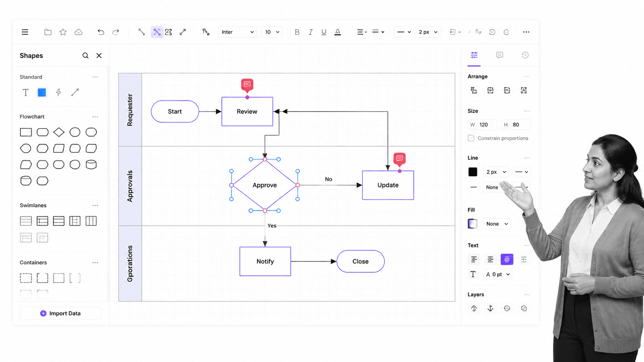Toggle underline formatting
This screenshot has height=362, width=644.
coord(324,32)
